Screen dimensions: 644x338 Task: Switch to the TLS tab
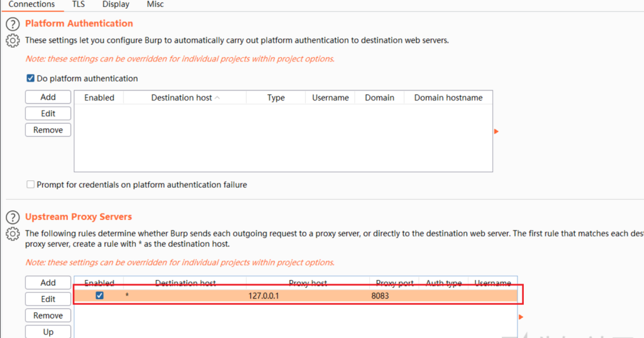point(79,4)
